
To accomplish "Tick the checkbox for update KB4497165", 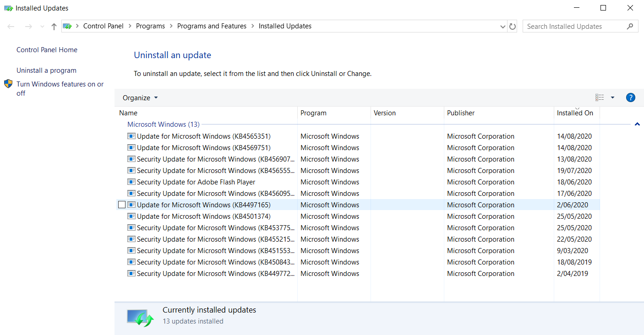I will pyautogui.click(x=121, y=205).
